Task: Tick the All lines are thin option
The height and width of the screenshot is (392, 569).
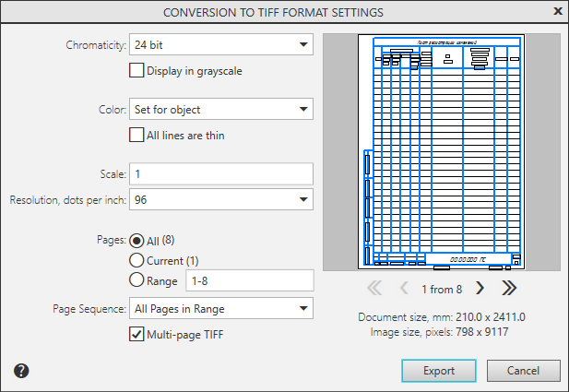Action: (137, 135)
